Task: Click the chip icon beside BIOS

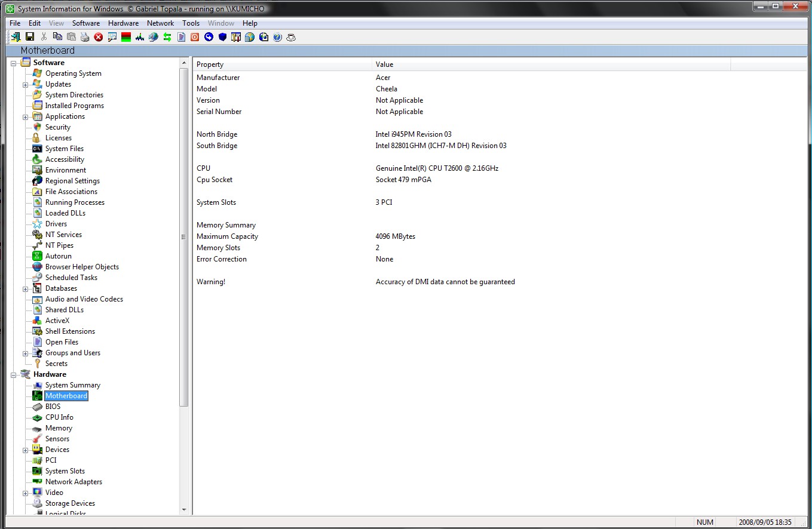Action: 37,407
